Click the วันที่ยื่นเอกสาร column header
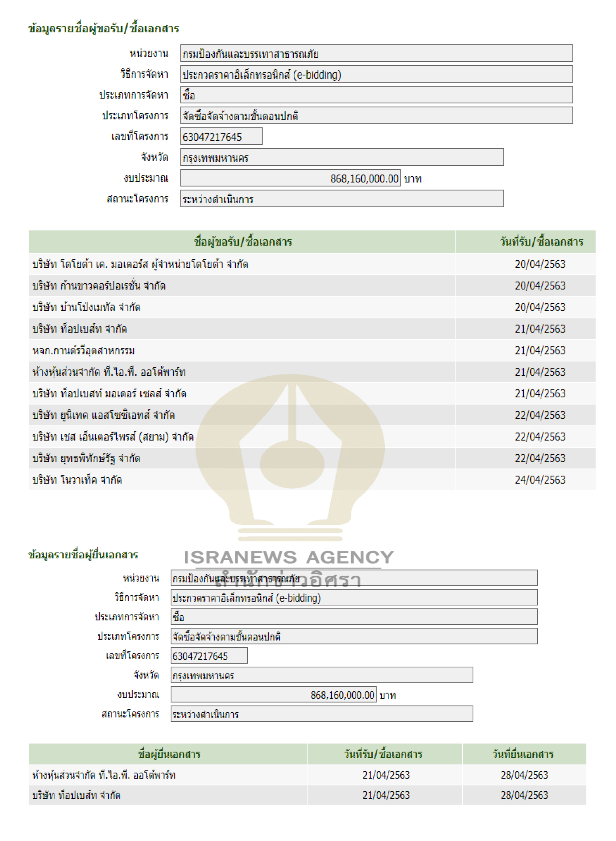Viewport: 616px width, 841px height. pyautogui.click(x=523, y=754)
